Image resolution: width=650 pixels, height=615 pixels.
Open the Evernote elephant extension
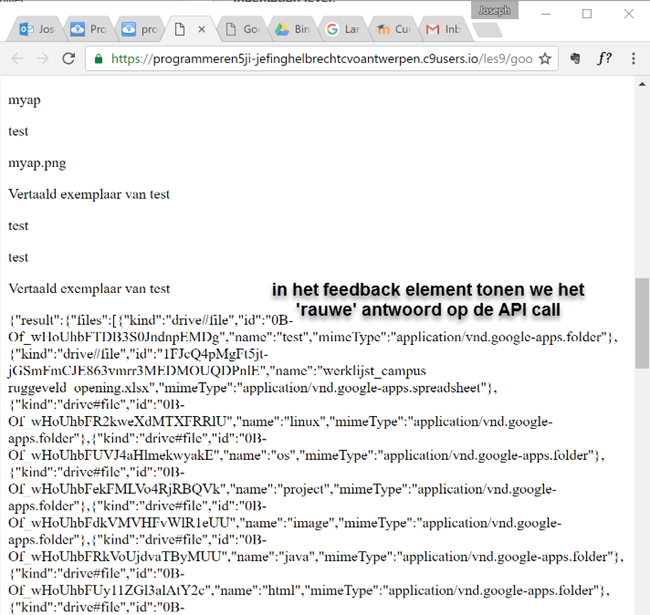[575, 58]
